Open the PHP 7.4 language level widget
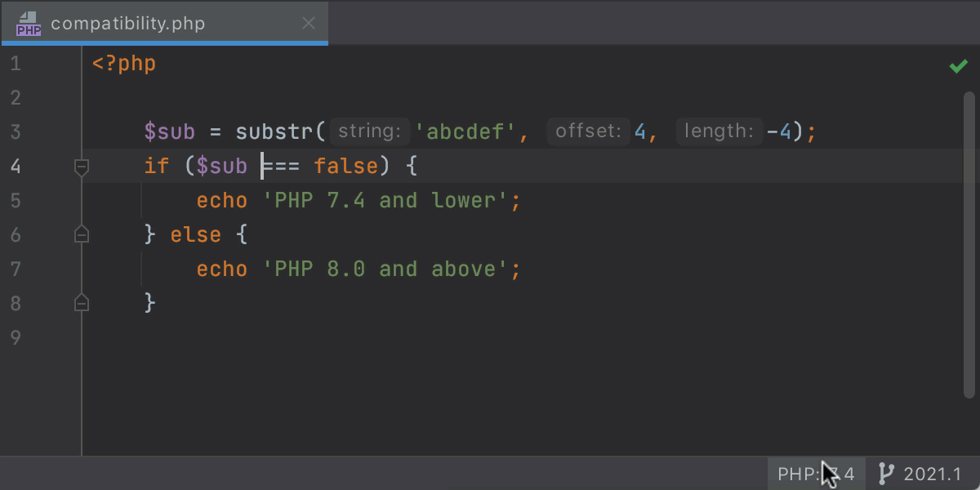 point(815,474)
